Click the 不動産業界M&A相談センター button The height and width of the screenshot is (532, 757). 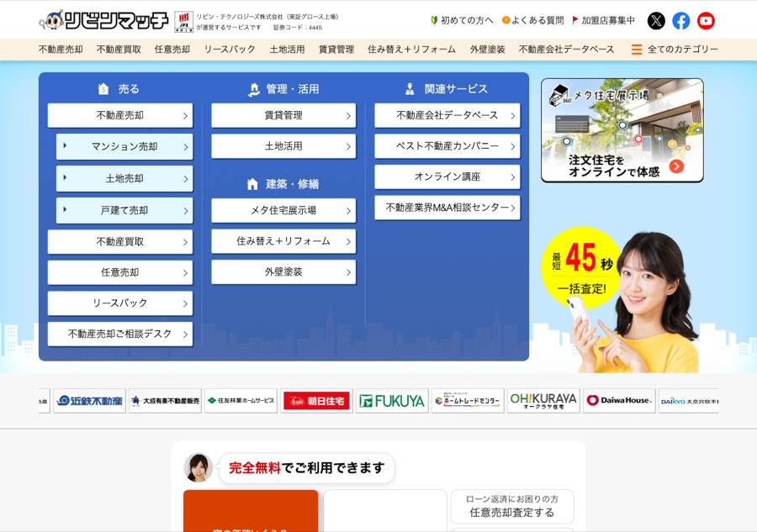447,208
